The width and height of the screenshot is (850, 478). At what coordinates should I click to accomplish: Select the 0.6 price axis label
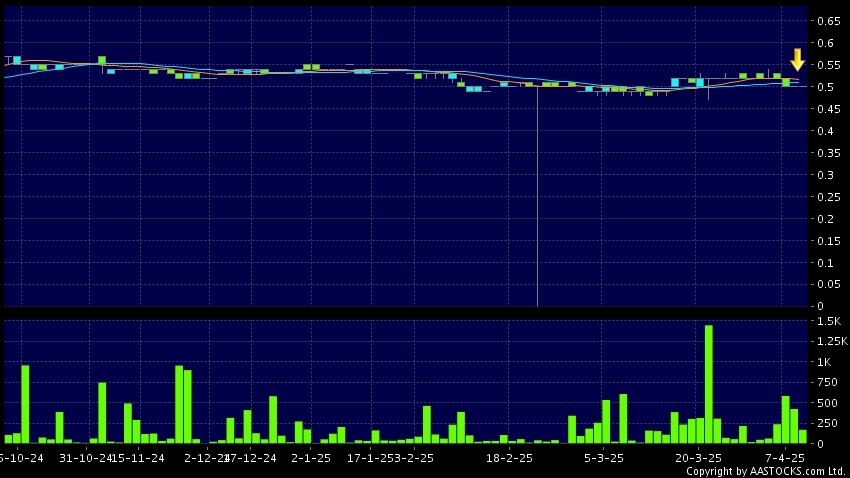point(826,43)
